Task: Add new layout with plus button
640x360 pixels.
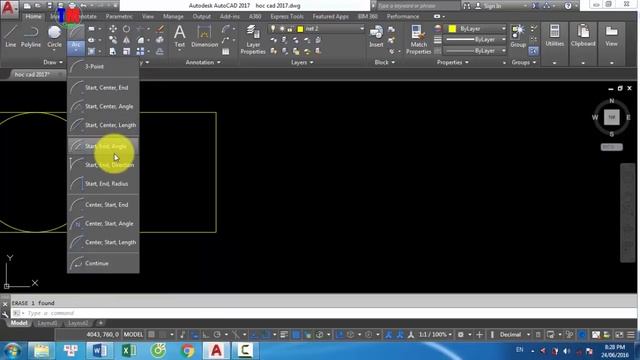Action: pos(100,323)
